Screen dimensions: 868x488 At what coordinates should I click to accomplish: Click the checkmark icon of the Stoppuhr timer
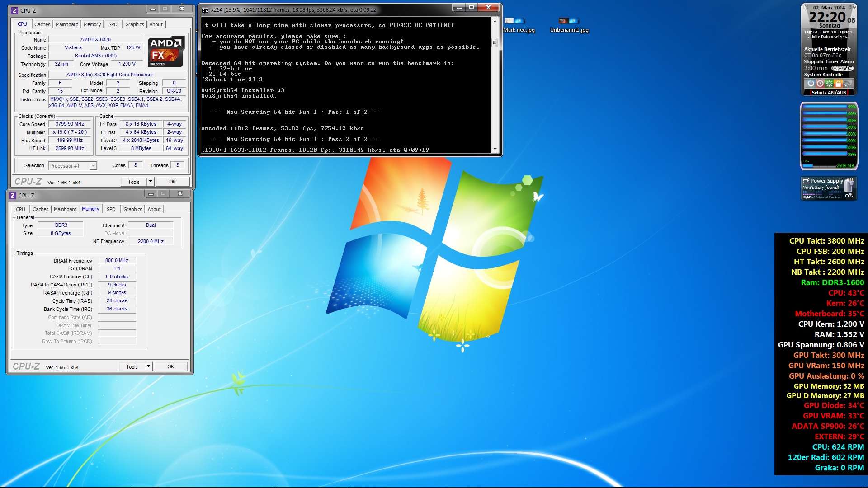pos(845,68)
